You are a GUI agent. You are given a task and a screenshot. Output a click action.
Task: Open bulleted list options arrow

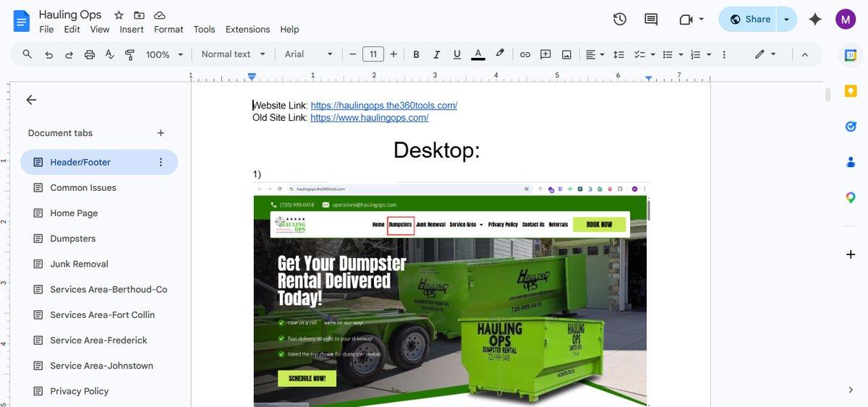681,54
